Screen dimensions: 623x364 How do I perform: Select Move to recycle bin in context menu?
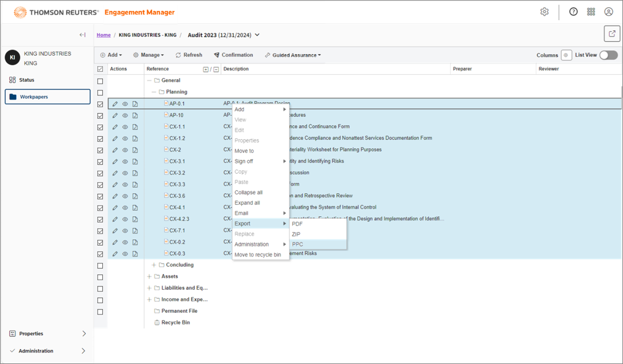point(258,255)
